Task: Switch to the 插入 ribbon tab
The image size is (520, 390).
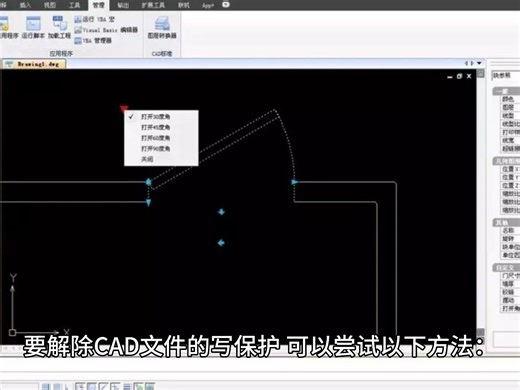Action: (25, 5)
